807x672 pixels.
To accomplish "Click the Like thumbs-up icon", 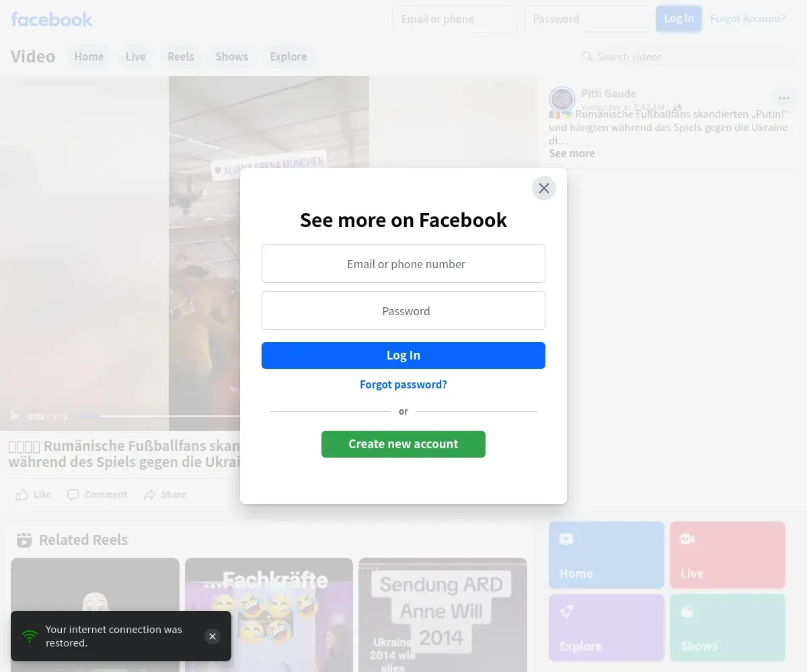I will pos(22,495).
